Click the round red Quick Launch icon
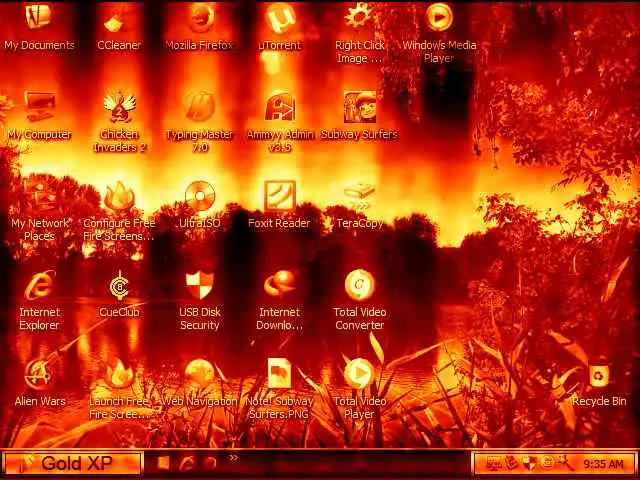The height and width of the screenshot is (480, 640). 210,464
